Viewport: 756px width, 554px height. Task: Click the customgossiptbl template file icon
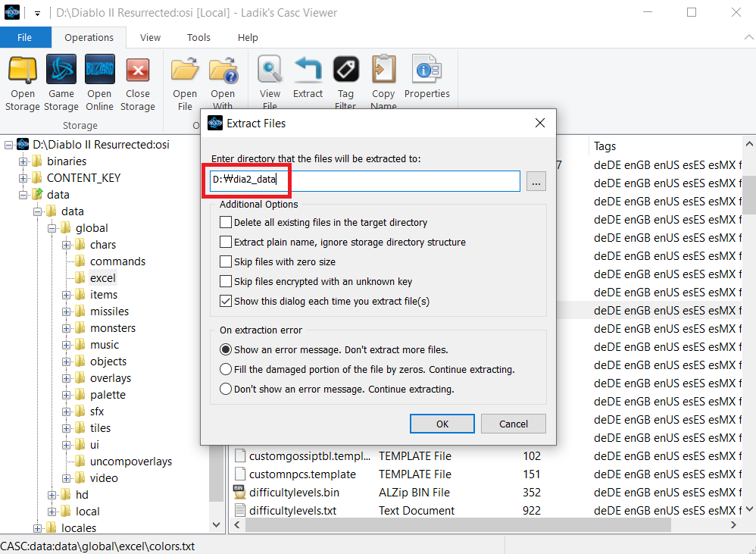pos(240,455)
